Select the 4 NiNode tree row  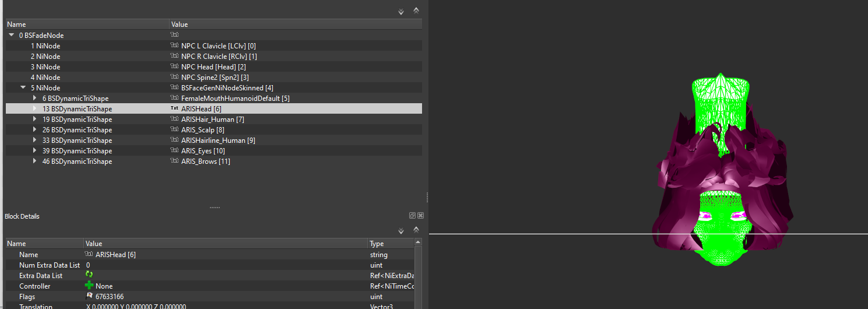tap(214, 77)
